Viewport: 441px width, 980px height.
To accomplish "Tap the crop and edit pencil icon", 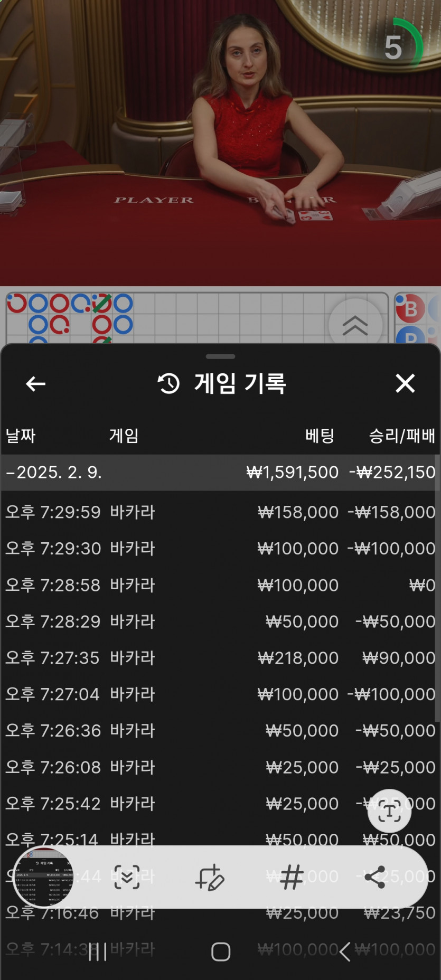I will (210, 878).
